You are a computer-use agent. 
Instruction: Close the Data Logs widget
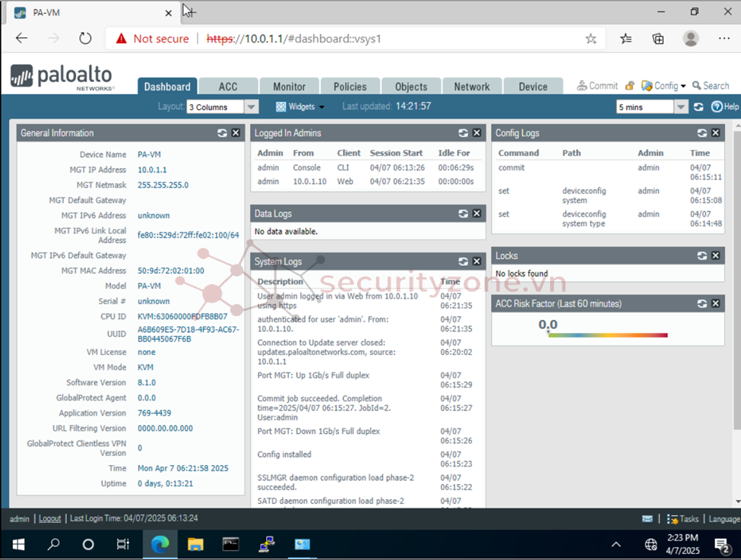(x=477, y=214)
